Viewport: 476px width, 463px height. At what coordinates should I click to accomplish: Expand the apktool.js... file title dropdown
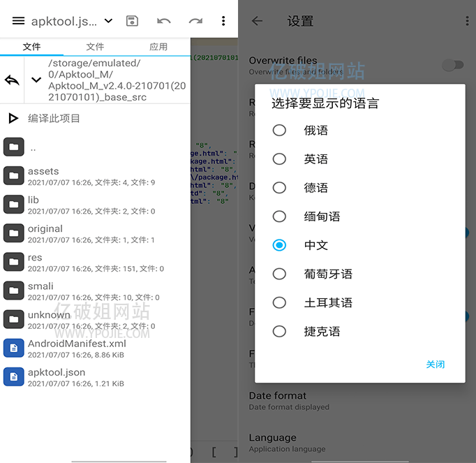(108, 21)
